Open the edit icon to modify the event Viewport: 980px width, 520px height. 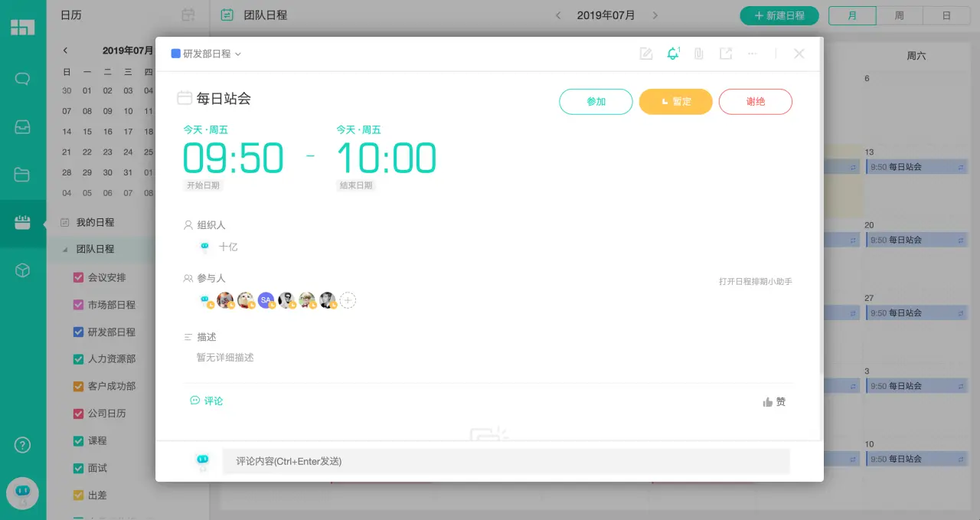click(645, 54)
